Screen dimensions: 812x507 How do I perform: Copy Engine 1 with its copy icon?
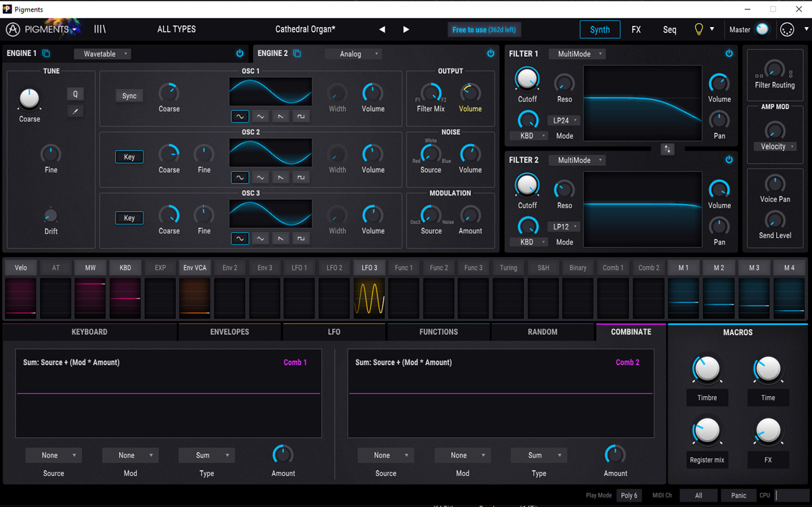(46, 53)
